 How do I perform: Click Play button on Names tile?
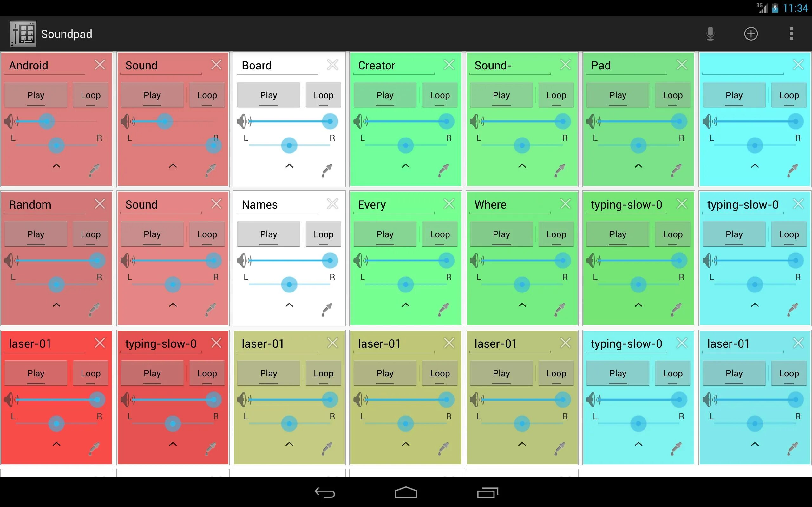[x=268, y=233]
